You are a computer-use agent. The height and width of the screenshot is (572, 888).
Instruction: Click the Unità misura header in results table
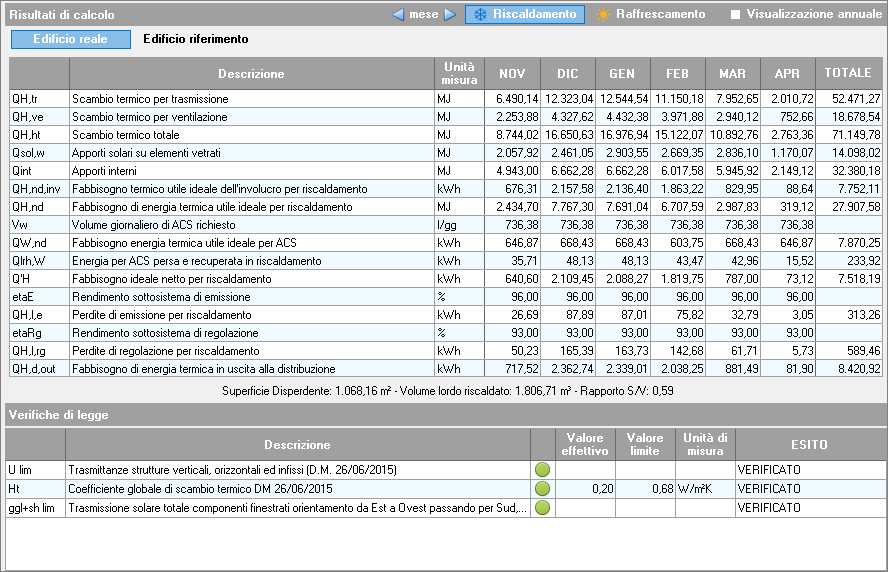pos(459,74)
